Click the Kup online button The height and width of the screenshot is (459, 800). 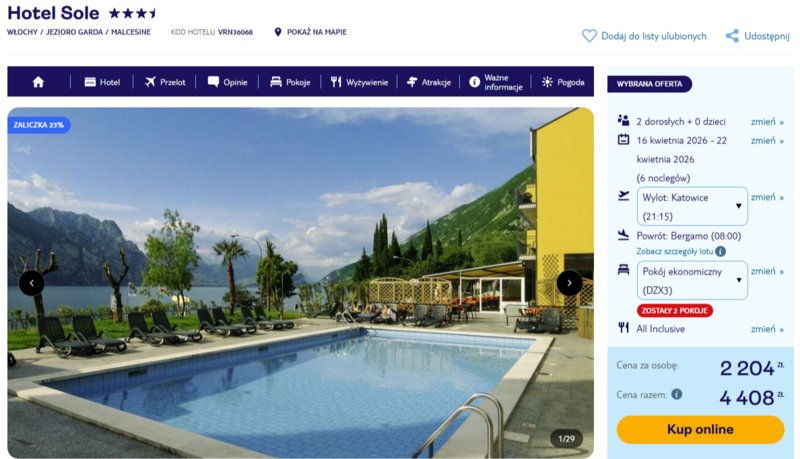pos(700,429)
